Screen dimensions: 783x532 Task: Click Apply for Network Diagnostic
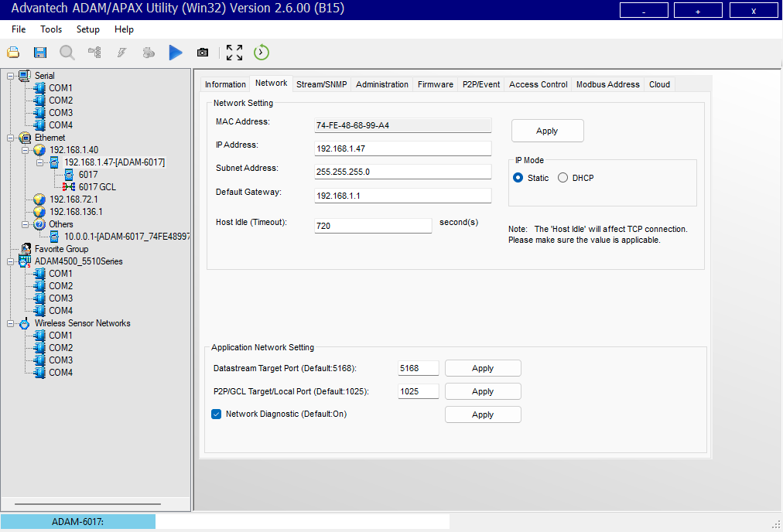tap(483, 414)
